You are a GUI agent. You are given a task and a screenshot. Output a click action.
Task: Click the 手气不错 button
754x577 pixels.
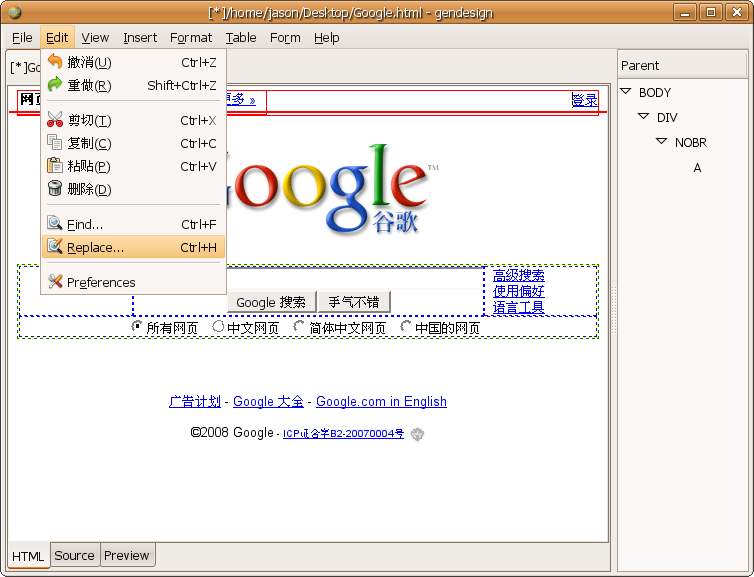354,302
